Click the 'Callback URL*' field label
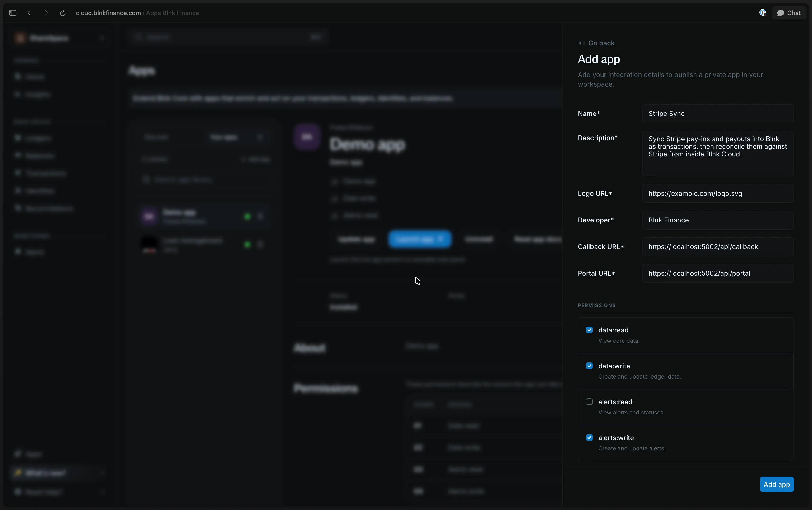 [601, 247]
